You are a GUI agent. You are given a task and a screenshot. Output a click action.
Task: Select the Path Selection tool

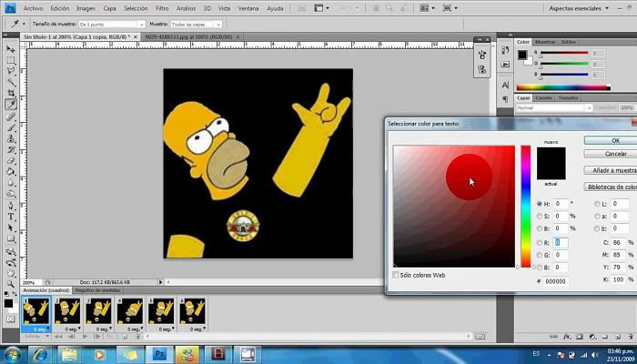(11, 227)
